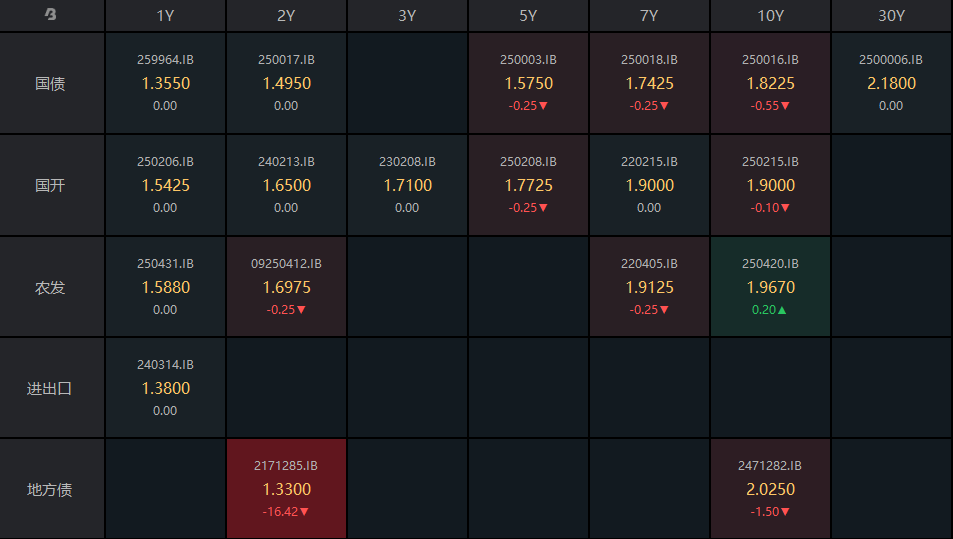This screenshot has height=539, width=953.
Task: Click the logo icon in the header corner
Action: 51,14
